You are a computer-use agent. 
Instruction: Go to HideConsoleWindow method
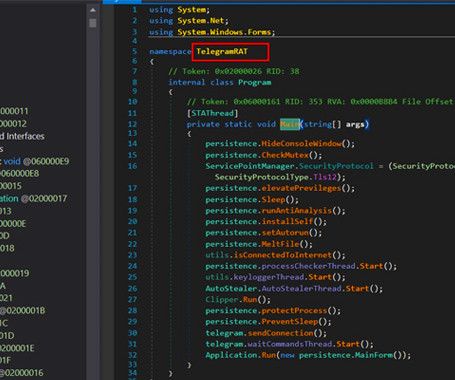pyautogui.click(x=301, y=144)
